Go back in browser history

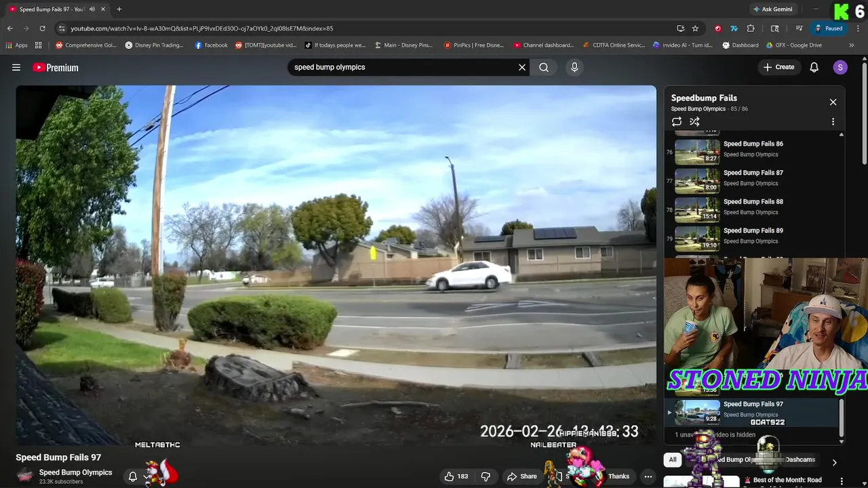[x=9, y=28]
